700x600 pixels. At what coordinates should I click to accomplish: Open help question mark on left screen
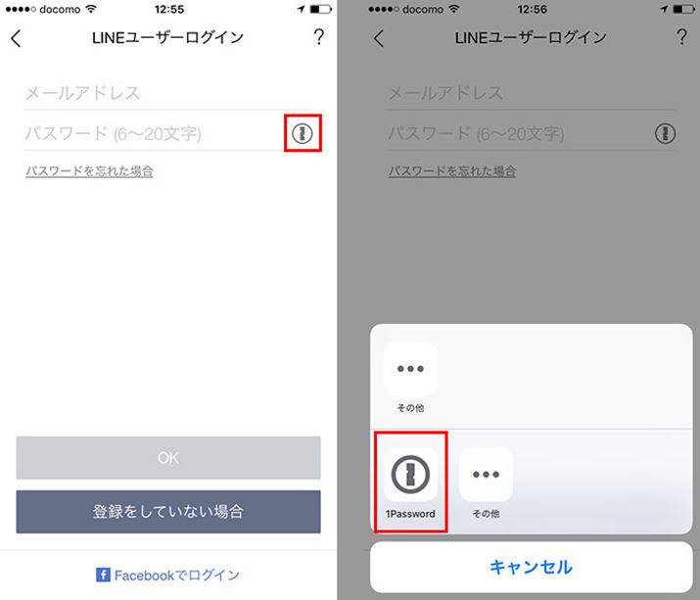pyautogui.click(x=319, y=37)
